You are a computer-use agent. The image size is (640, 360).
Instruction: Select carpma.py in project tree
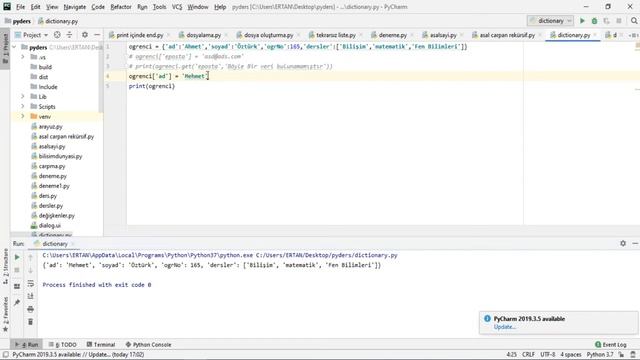[52, 166]
